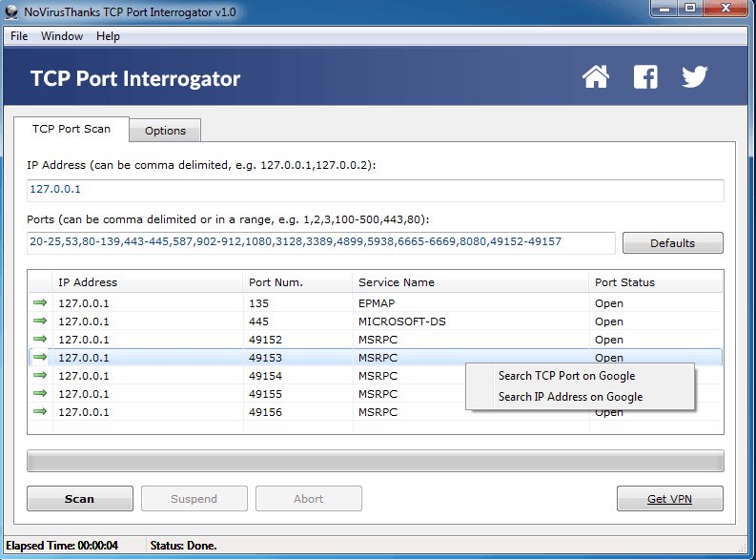756x560 pixels.
Task: Close the TCP Port Interrogator window
Action: pyautogui.click(x=725, y=9)
